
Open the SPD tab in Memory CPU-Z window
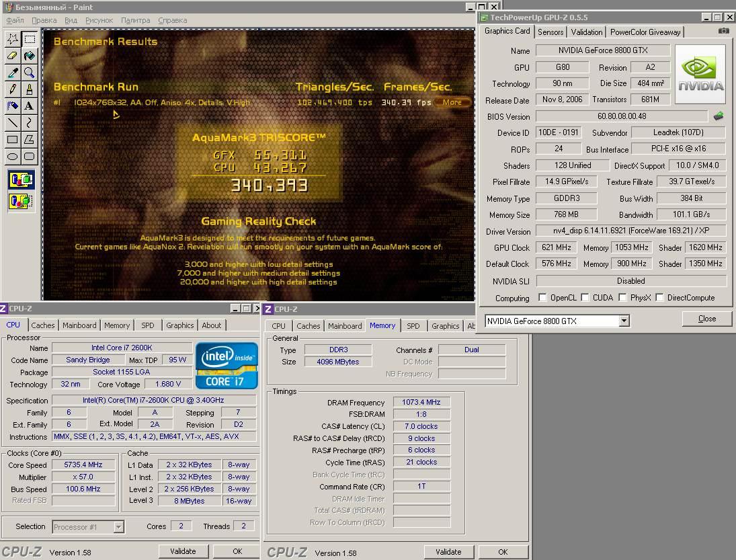click(413, 326)
